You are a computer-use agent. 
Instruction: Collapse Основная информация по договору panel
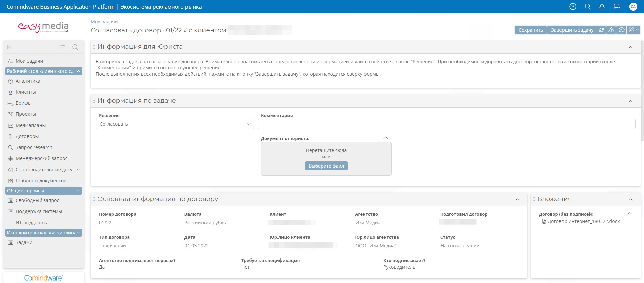(517, 200)
